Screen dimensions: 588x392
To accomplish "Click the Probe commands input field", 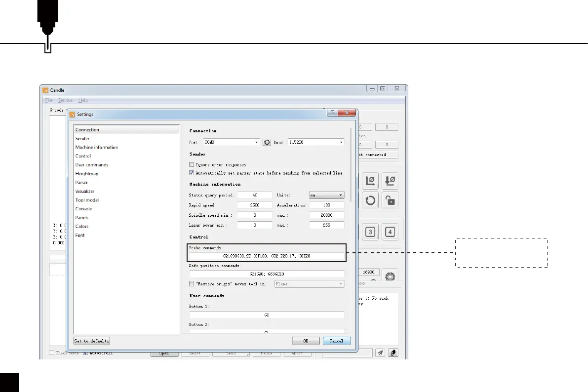I will [x=267, y=256].
